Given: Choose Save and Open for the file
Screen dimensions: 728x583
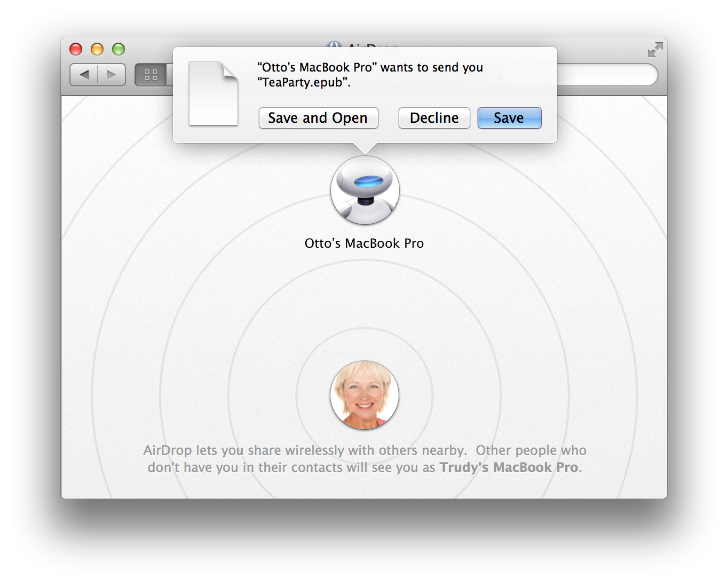Looking at the screenshot, I should coord(318,118).
